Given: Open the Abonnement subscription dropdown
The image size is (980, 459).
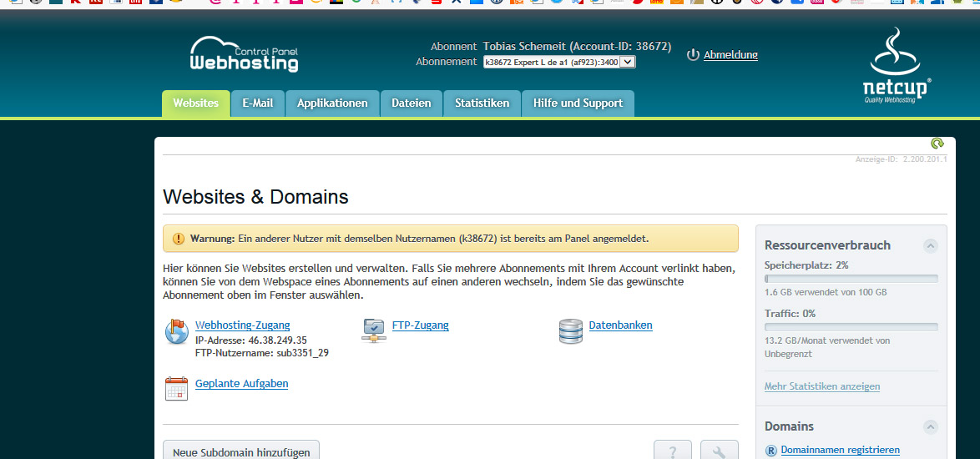Looking at the screenshot, I should coord(558,62).
